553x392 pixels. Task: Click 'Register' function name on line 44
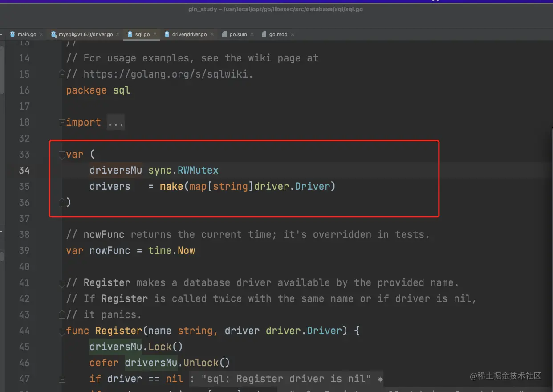(119, 331)
